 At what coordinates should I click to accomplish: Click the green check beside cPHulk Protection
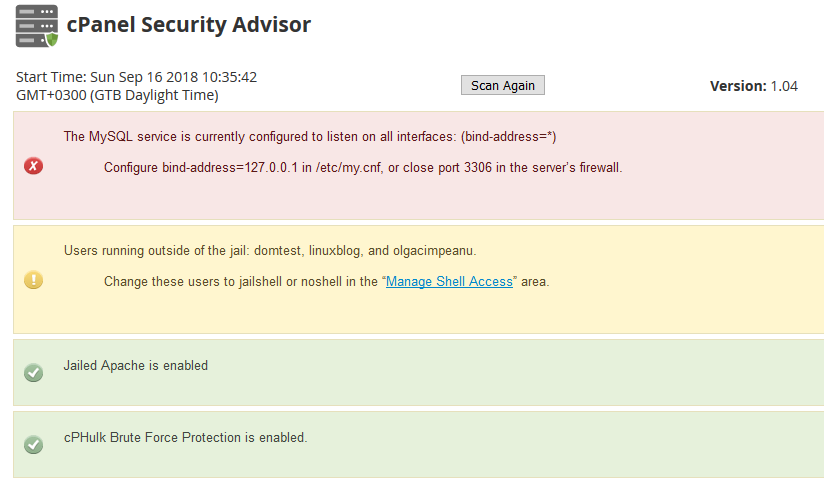[34, 445]
